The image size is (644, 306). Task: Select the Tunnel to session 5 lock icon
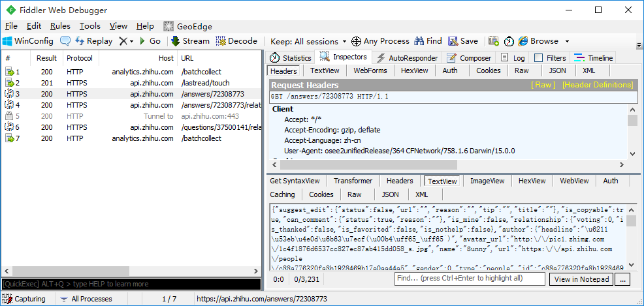pos(8,116)
